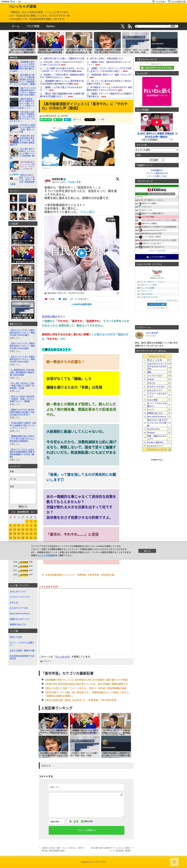Open the RSS feed icon in navbar

(129, 26)
